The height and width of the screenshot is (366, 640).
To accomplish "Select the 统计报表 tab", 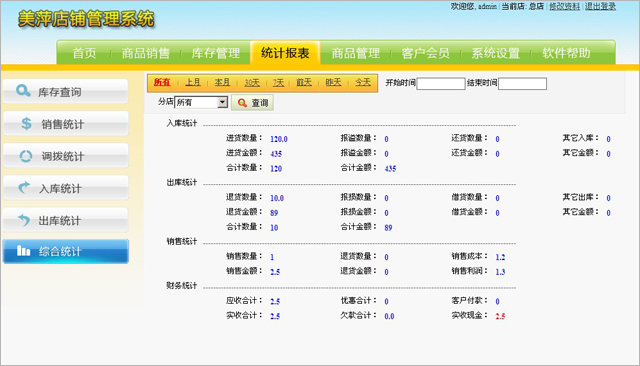I will 285,53.
